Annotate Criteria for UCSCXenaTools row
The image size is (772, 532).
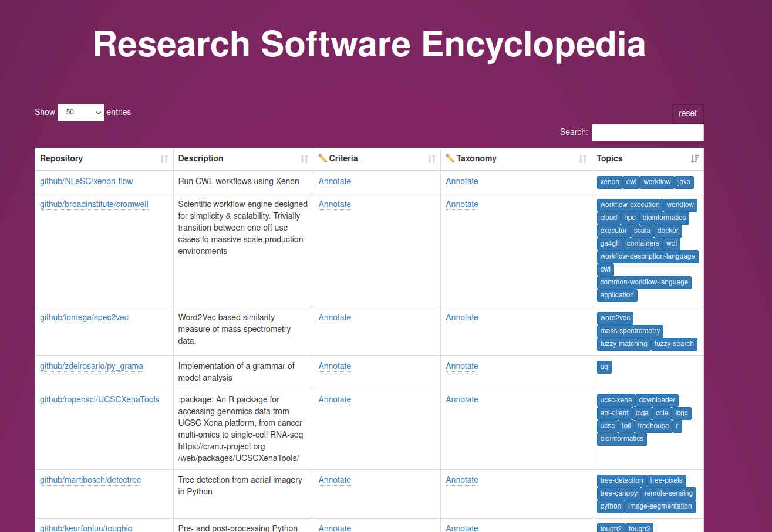[x=335, y=399]
